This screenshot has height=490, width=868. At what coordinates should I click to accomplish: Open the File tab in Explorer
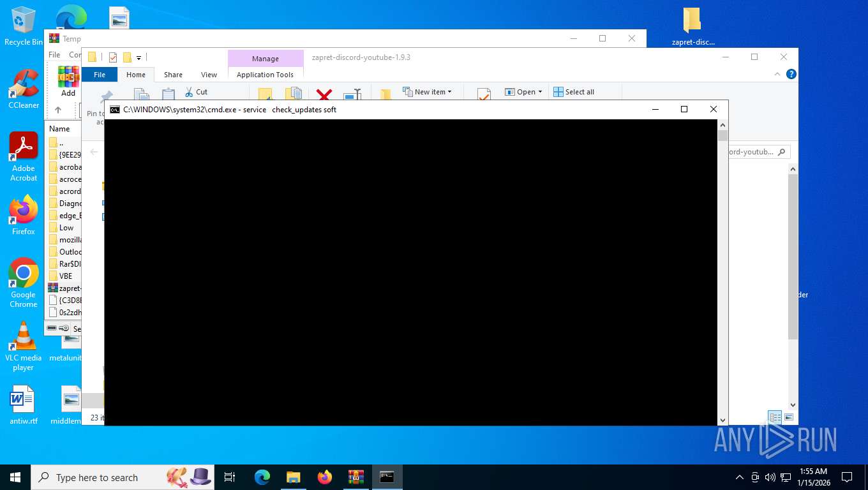coord(100,75)
